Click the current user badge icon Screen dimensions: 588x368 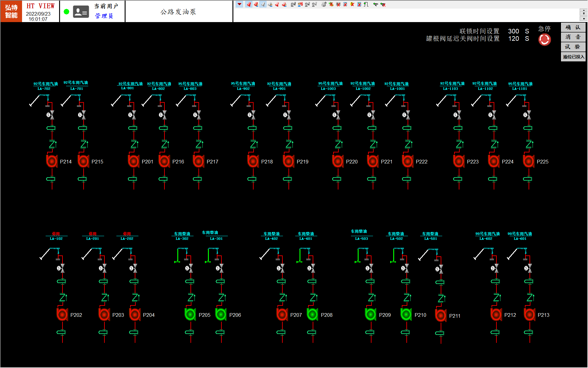coord(81,11)
